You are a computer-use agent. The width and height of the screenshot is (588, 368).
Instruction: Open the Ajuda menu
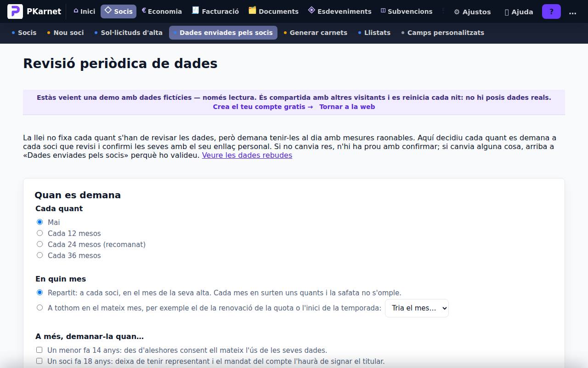pos(519,12)
